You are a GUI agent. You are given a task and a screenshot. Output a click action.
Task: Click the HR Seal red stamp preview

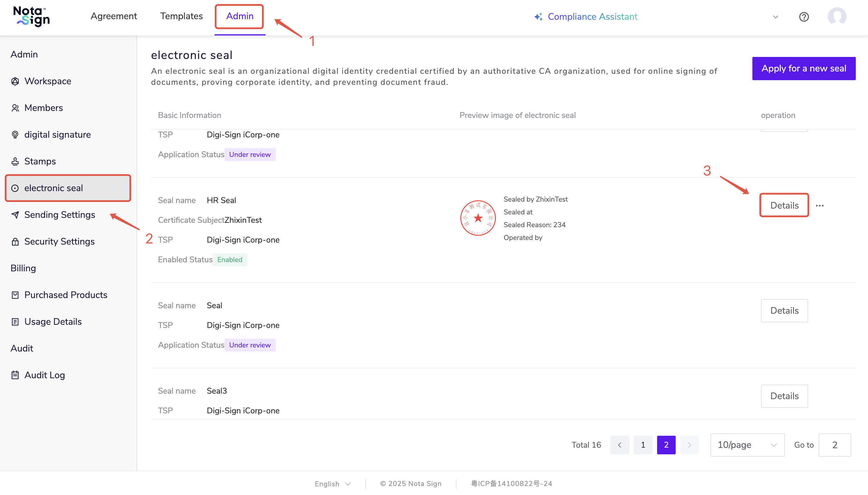478,218
